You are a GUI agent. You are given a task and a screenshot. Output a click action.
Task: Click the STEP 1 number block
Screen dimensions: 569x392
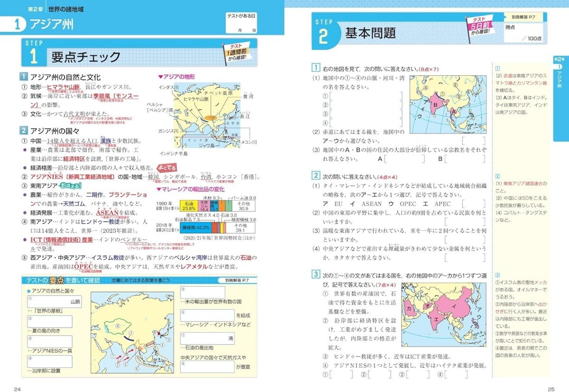33,52
